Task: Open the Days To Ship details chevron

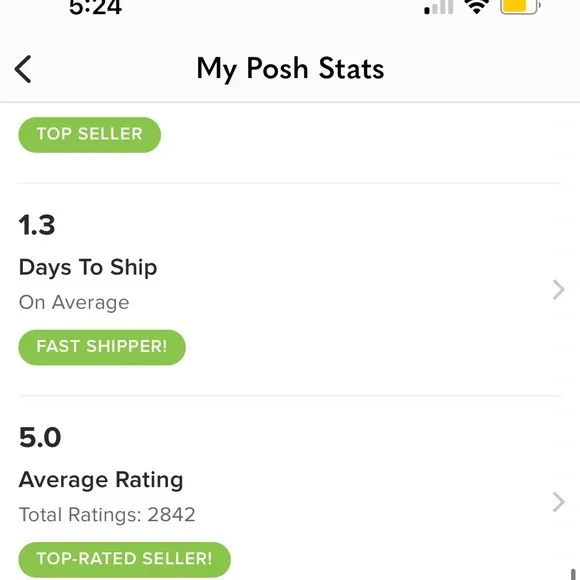Action: (559, 290)
